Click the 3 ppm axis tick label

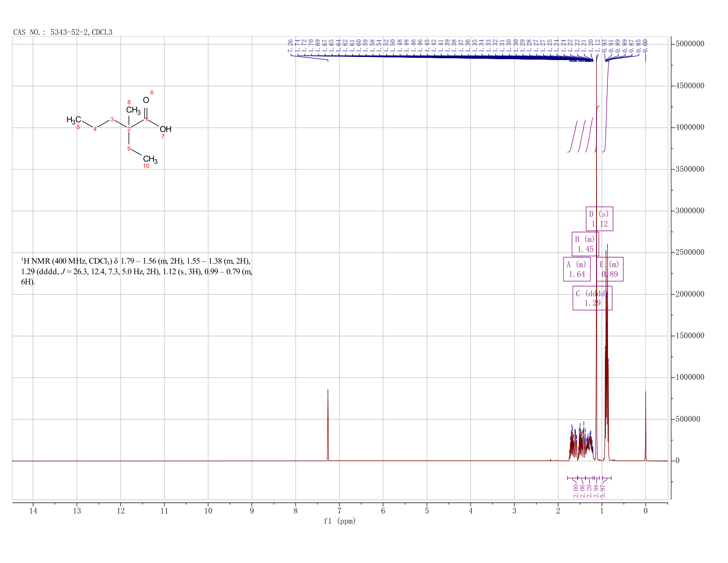[514, 511]
